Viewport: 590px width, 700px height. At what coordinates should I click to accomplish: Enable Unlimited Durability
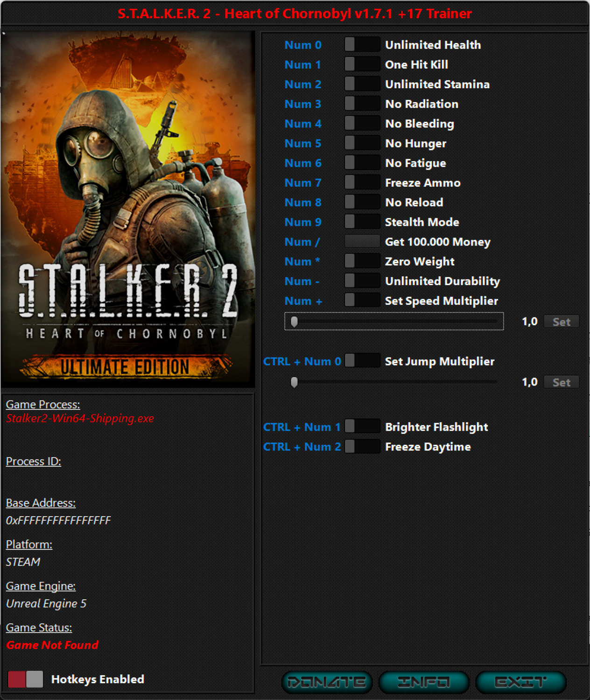pos(362,280)
